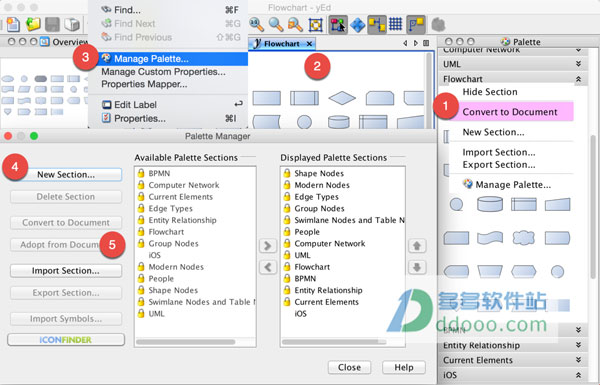Image resolution: width=600 pixels, height=385 pixels.
Task: Click the New Document toolbar icon
Action: [13, 24]
